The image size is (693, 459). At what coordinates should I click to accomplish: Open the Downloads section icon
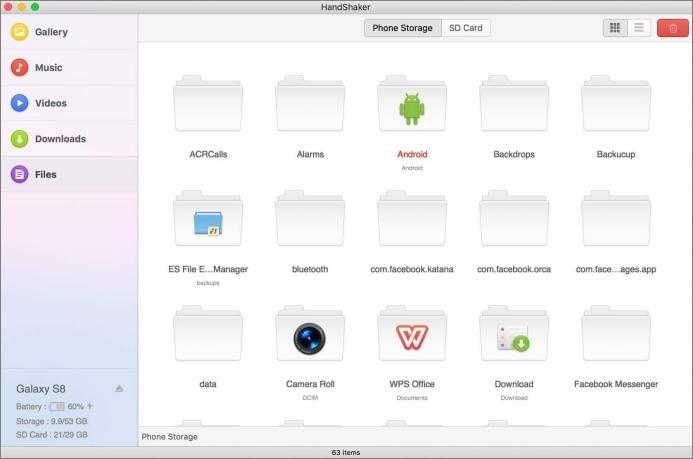pos(19,139)
